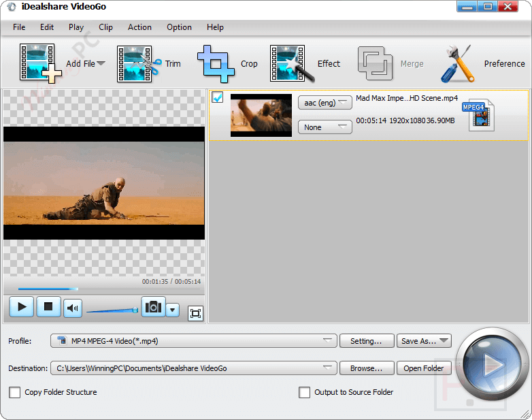Start conversion with the big blue play button
Screen dimensions: 532x420
point(492,365)
